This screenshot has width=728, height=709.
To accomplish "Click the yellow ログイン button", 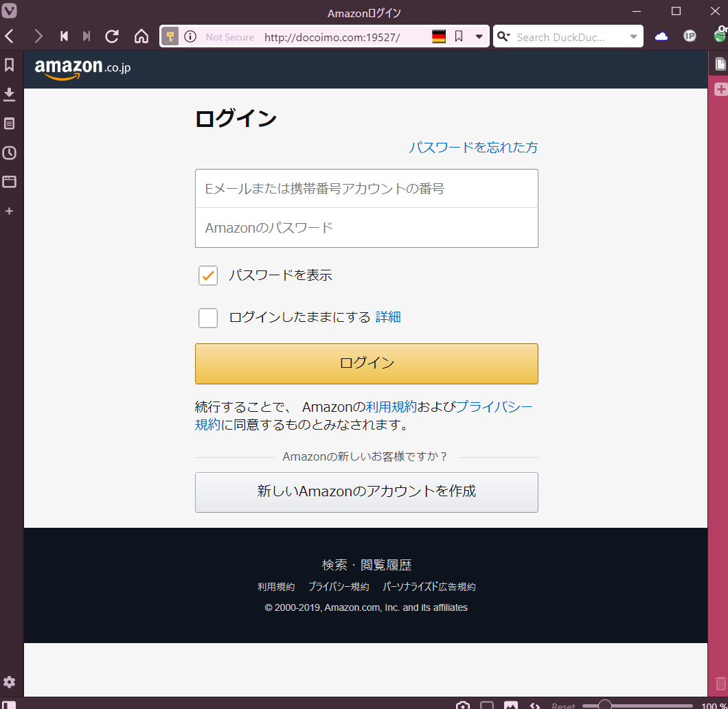I will [366, 364].
